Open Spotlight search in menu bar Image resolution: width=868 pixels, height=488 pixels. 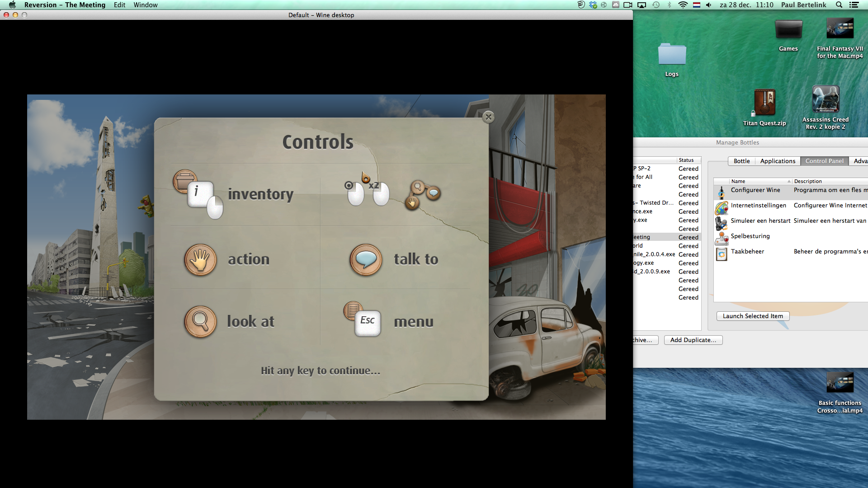pos(839,5)
